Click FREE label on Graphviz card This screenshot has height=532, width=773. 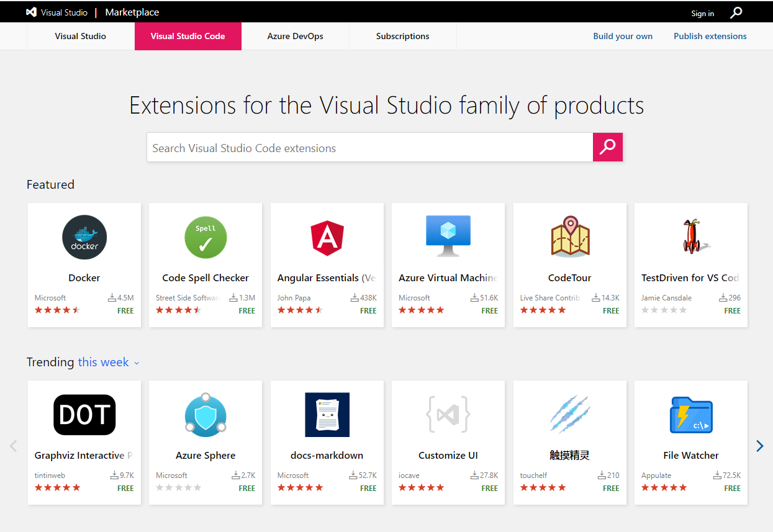(125, 488)
